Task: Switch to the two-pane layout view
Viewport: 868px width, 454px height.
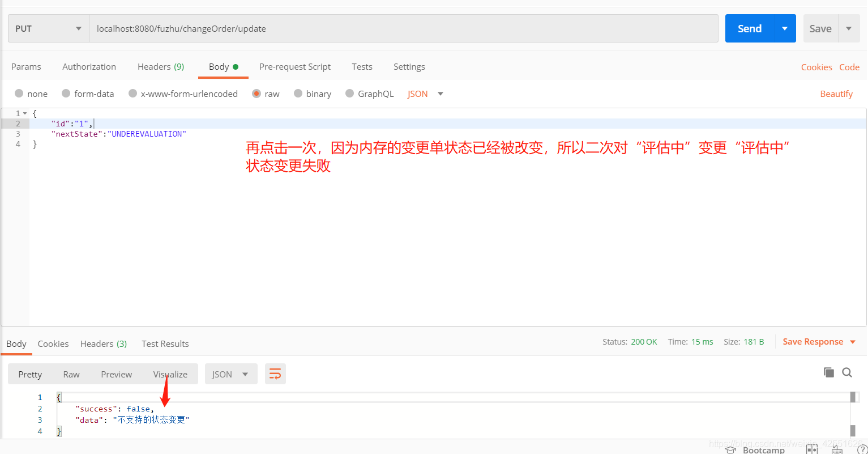Action: click(812, 449)
